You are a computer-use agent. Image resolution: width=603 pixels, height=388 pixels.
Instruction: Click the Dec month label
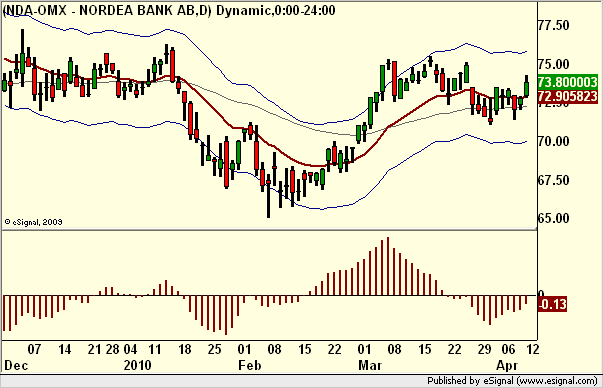click(x=16, y=365)
